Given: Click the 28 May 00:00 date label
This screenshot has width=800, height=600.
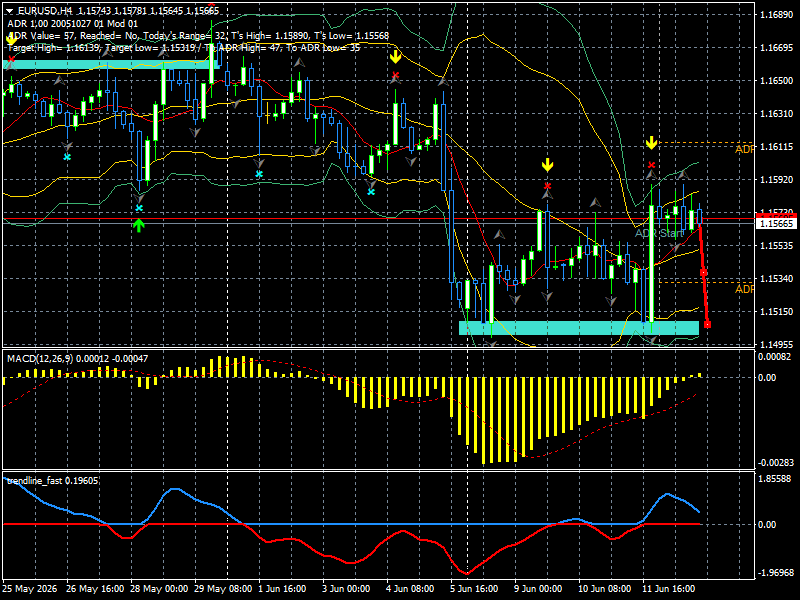Looking at the screenshot, I should coord(159,589).
